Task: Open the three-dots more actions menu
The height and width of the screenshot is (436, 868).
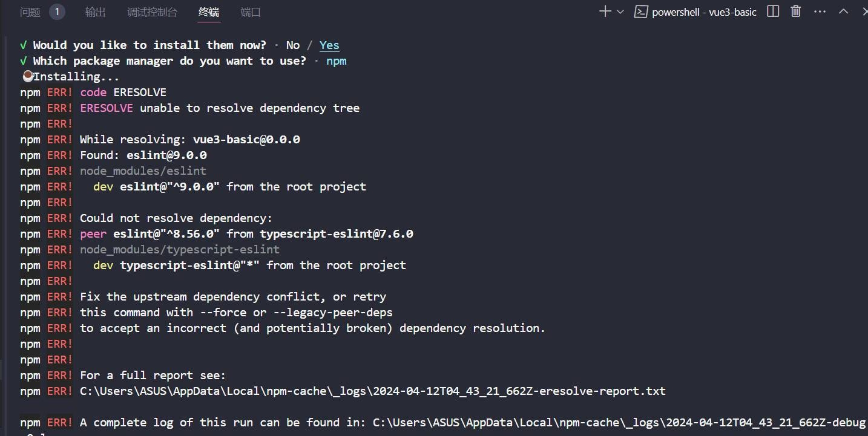Action: coord(820,11)
